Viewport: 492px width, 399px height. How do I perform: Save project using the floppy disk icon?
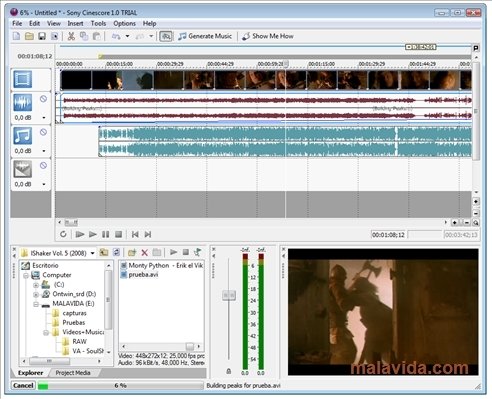click(42, 36)
